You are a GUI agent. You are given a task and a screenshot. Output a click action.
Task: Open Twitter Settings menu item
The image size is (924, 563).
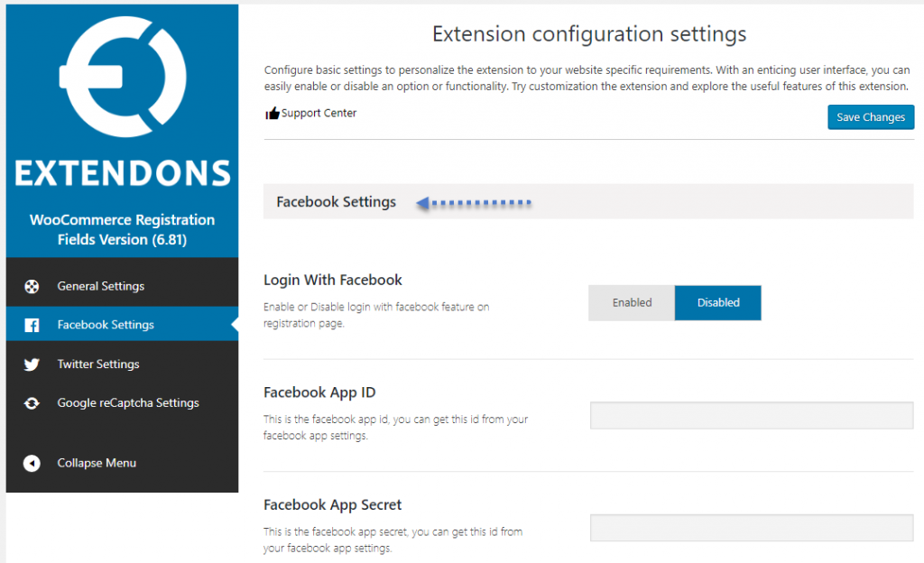tap(122, 364)
